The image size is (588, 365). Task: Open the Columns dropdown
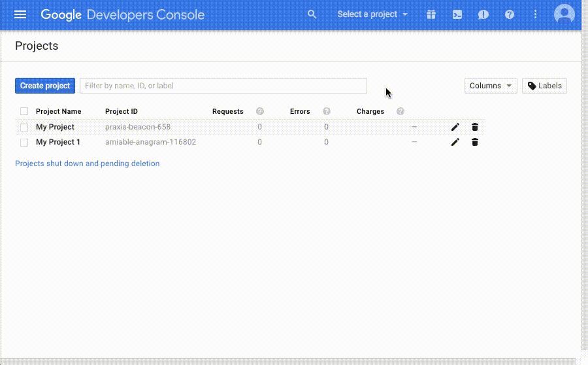[x=491, y=86]
